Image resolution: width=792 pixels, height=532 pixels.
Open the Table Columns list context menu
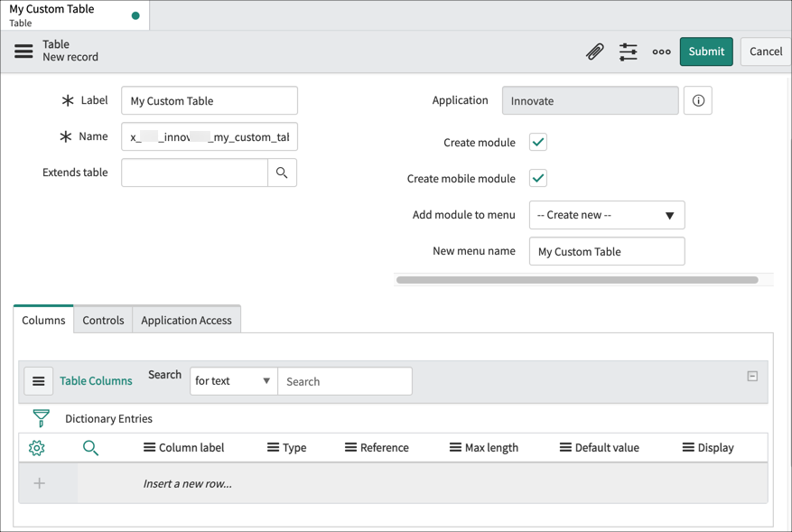pyautogui.click(x=38, y=380)
